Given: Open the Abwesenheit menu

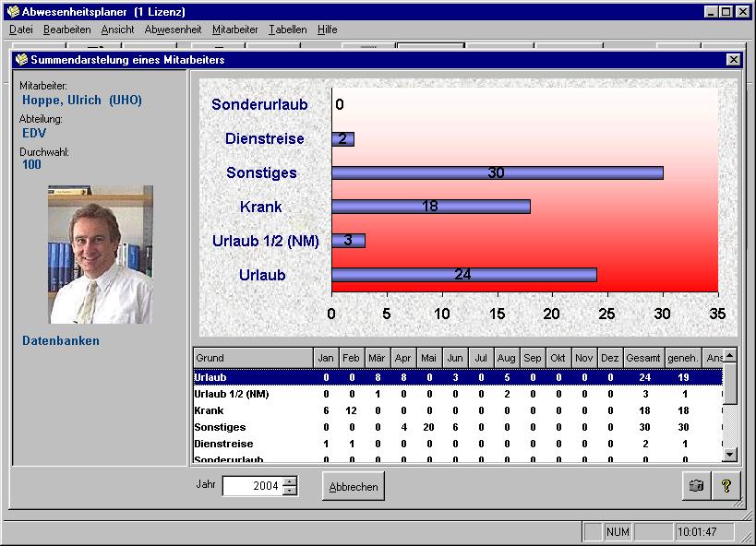Looking at the screenshot, I should 173,30.
